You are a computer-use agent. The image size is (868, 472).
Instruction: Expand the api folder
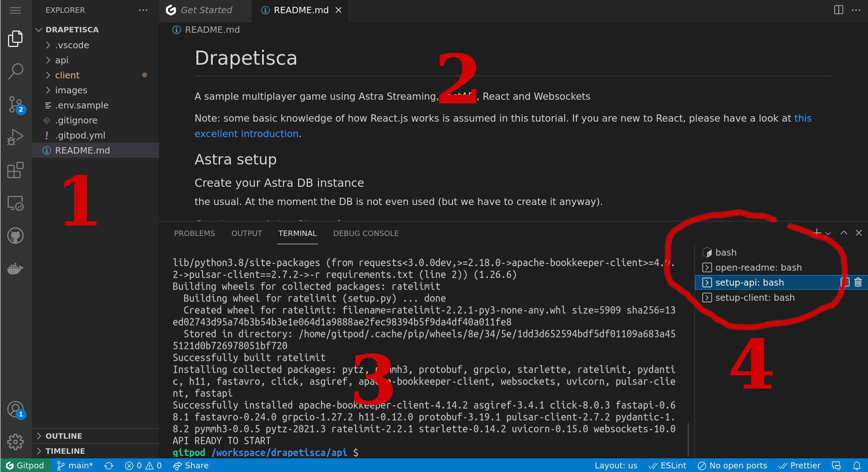[x=95, y=60]
